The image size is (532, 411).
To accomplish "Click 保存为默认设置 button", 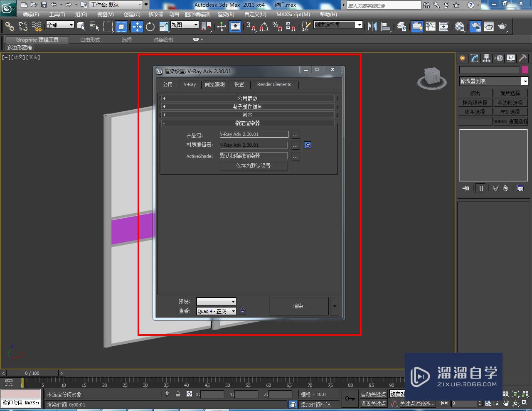I will point(254,166).
